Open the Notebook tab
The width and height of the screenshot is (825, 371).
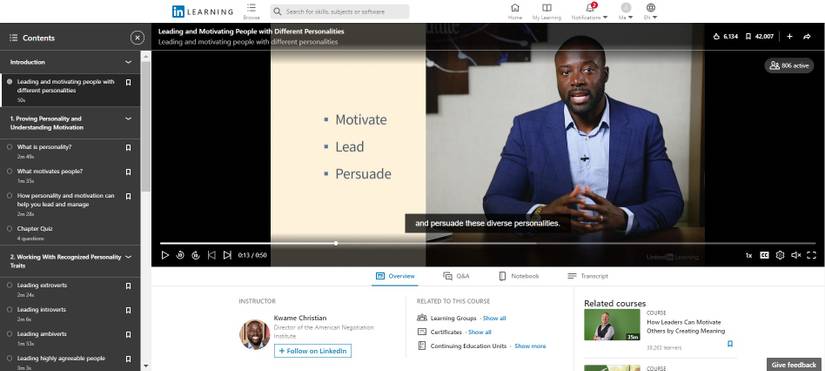coord(519,276)
